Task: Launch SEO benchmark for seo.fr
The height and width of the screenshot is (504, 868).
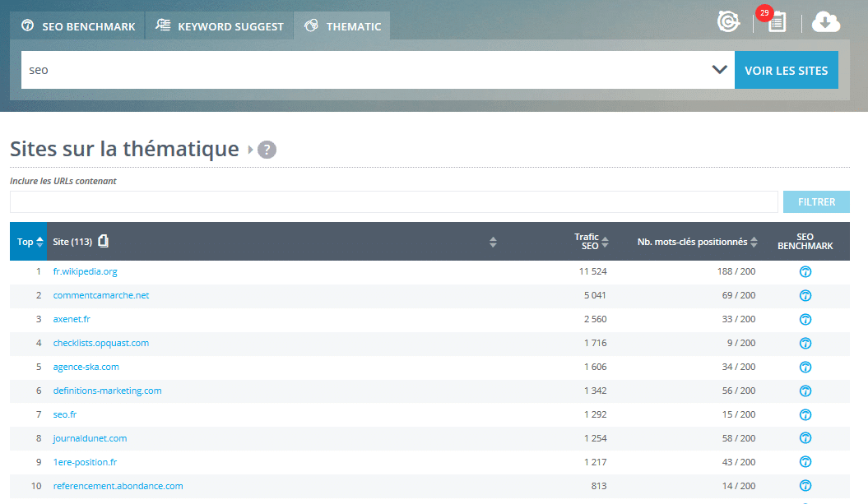Action: point(805,414)
